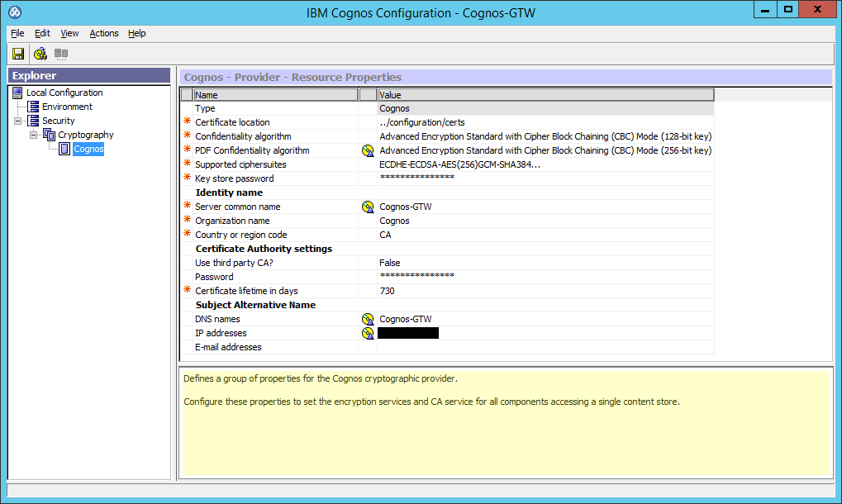This screenshot has width=842, height=504.
Task: Click the Explorer panel header
Action: click(x=89, y=76)
